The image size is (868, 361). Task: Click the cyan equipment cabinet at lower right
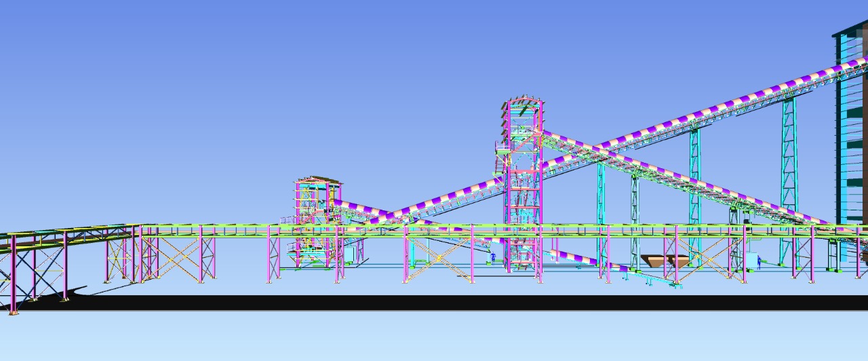(x=751, y=261)
